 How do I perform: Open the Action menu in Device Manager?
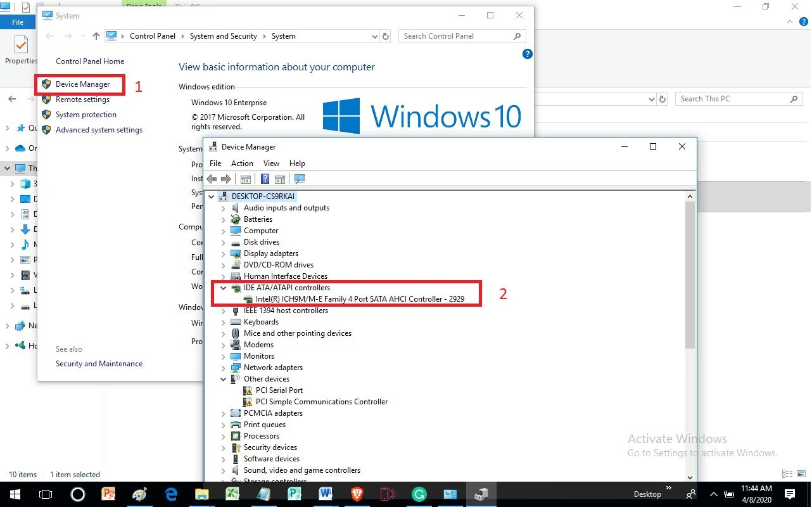coord(242,164)
